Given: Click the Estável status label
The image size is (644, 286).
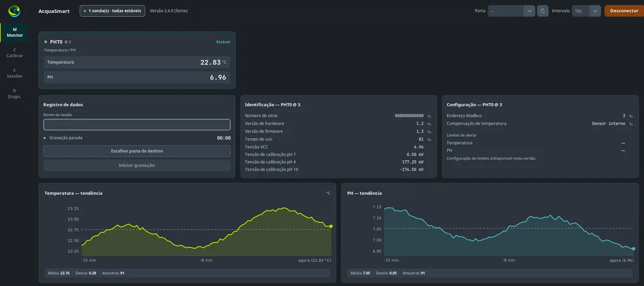Looking at the screenshot, I should [x=223, y=42].
